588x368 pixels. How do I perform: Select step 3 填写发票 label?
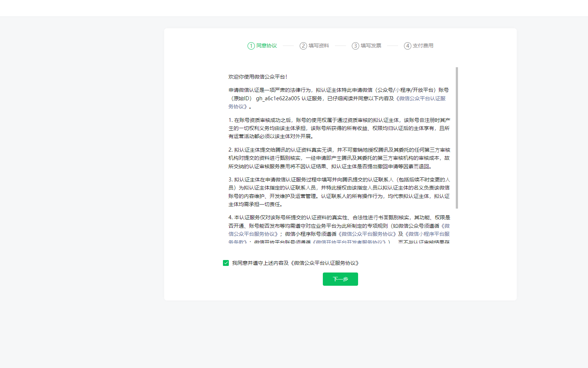coord(371,46)
